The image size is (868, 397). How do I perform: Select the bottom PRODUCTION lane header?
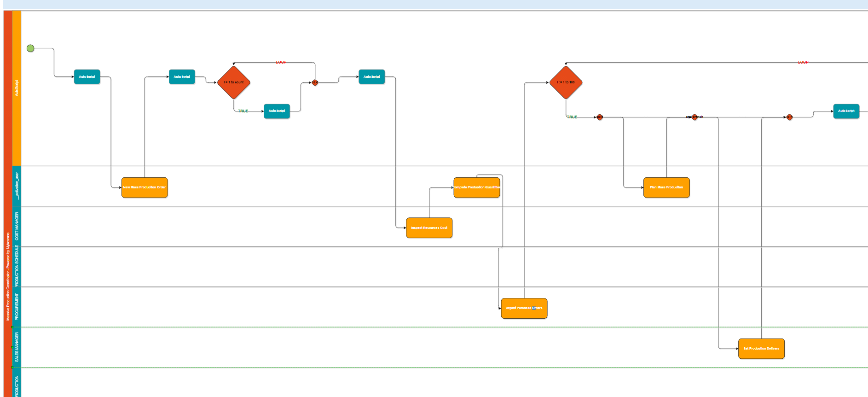(x=17, y=382)
